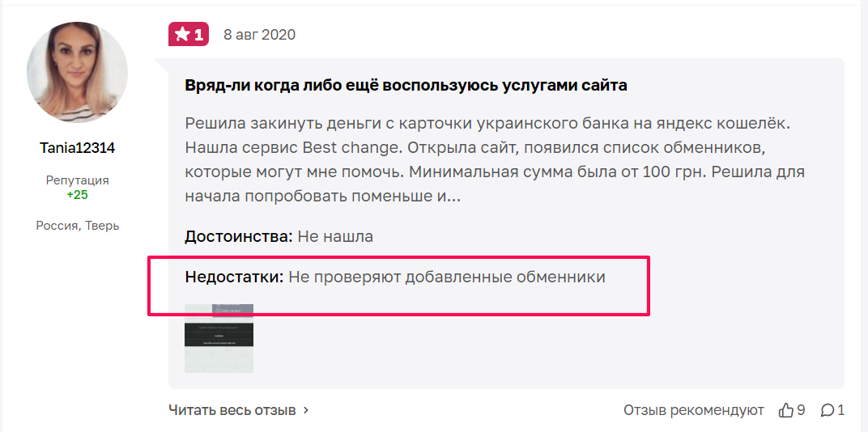
Task: Click the "Недостатки" line of the review
Action: (395, 277)
